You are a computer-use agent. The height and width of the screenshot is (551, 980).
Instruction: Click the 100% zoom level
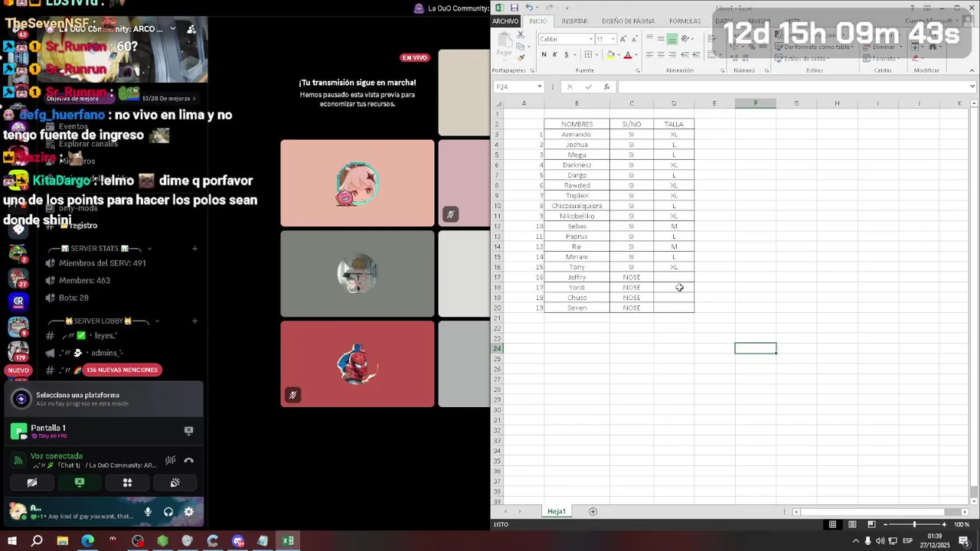962,524
